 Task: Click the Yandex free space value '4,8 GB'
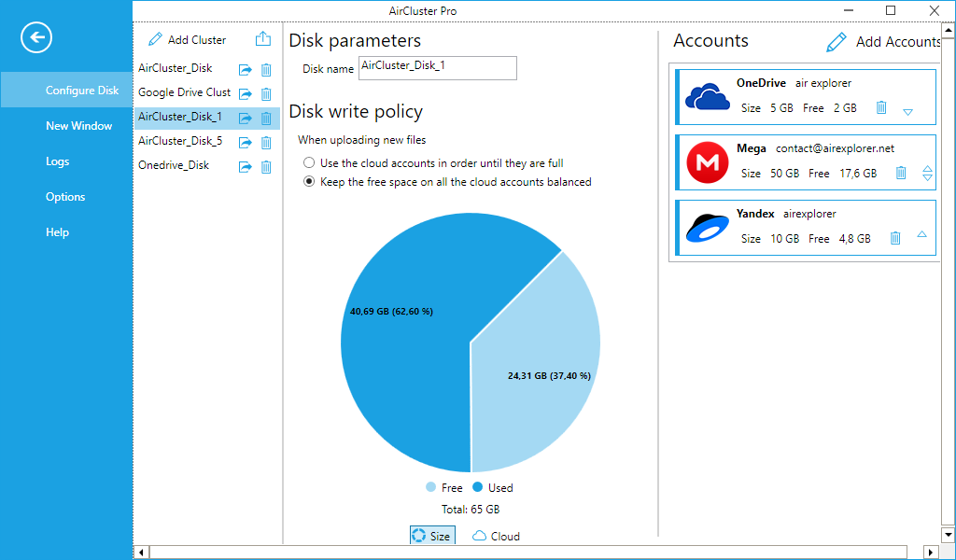click(855, 238)
